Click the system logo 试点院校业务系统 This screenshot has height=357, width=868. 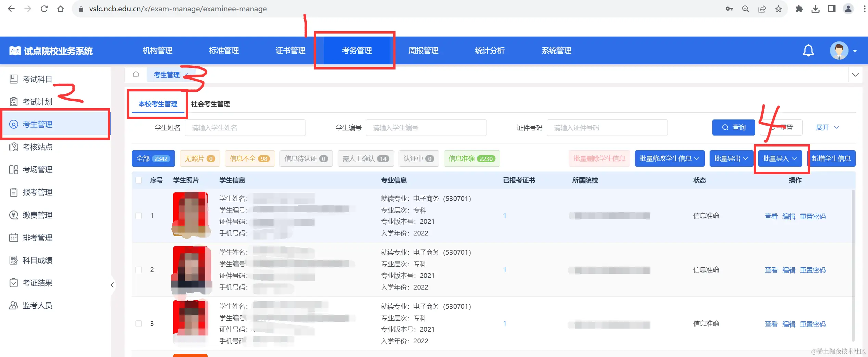[51, 51]
